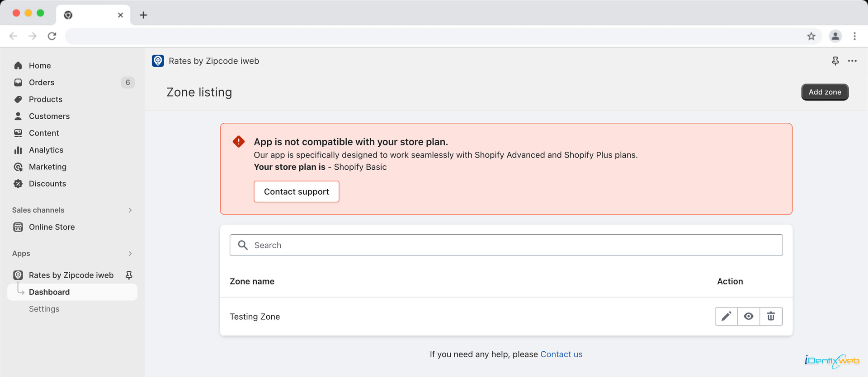Click the Discounts badge icon
Viewport: 868px width, 377px height.
click(x=18, y=184)
